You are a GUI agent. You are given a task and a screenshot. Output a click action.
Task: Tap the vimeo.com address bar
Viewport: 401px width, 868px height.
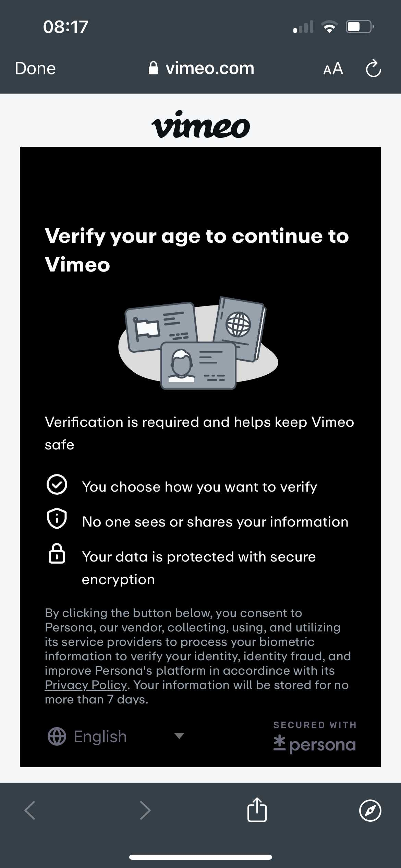pyautogui.click(x=209, y=68)
